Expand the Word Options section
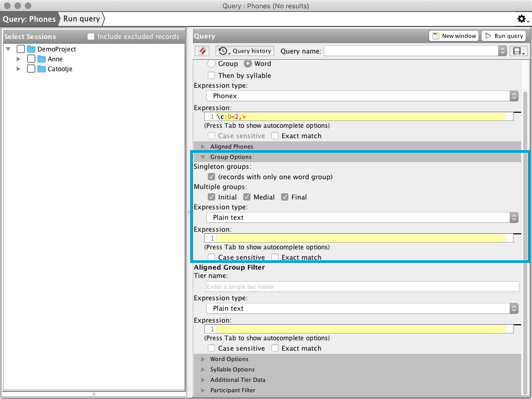The width and height of the screenshot is (532, 399). point(203,359)
